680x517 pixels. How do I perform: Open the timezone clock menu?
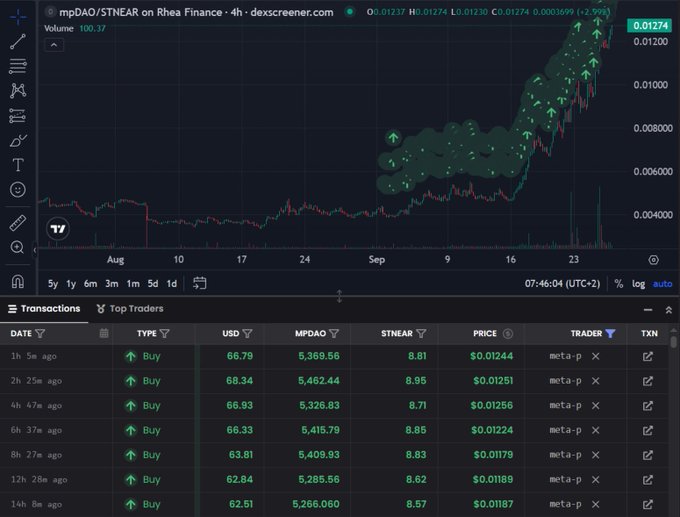[x=562, y=284]
